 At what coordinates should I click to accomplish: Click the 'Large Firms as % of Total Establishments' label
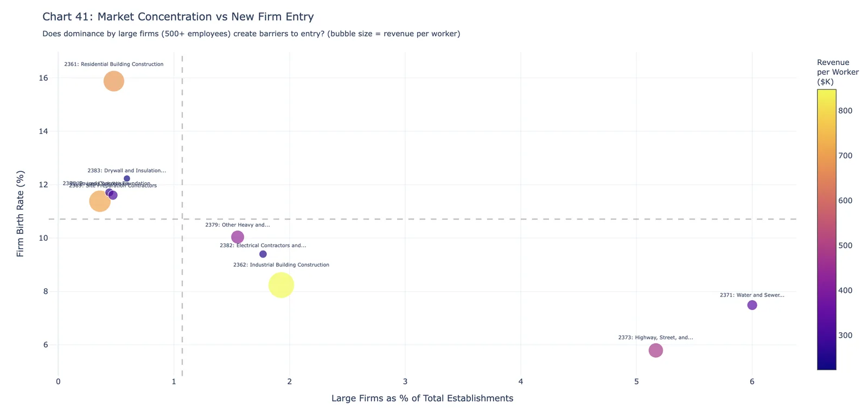pyautogui.click(x=422, y=398)
